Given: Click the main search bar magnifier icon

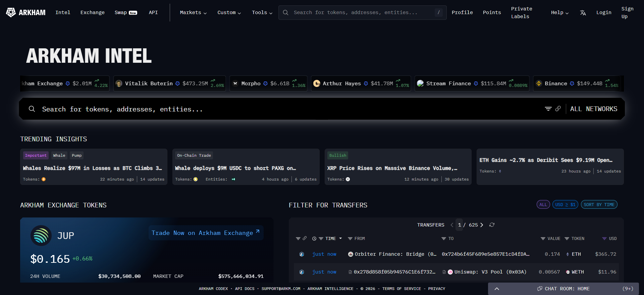Looking at the screenshot, I should click(32, 109).
